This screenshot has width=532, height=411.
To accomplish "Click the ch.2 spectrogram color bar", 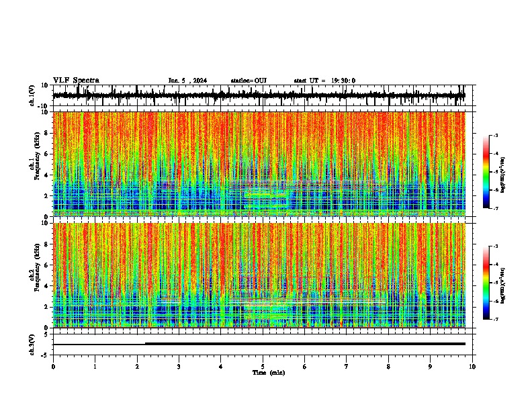I will click(486, 283).
